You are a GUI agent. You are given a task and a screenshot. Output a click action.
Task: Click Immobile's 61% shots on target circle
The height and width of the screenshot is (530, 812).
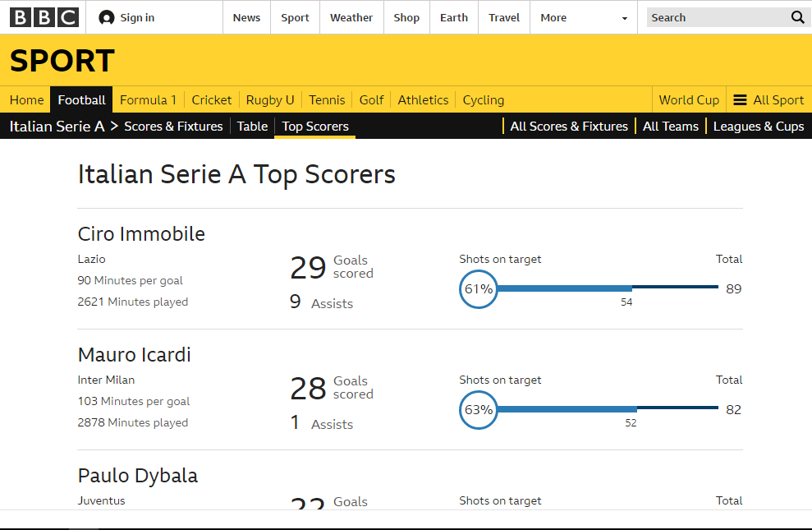(479, 289)
